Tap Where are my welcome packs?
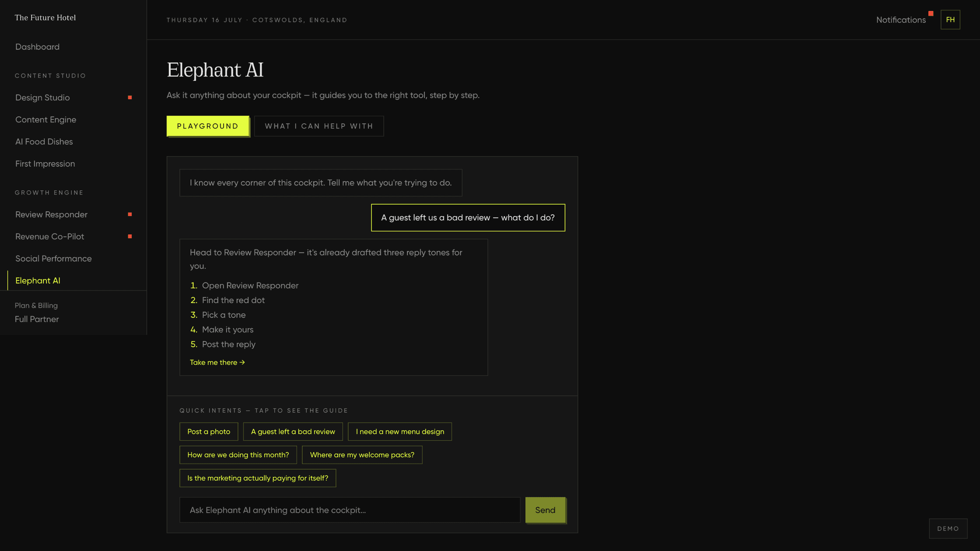Screen dimensions: 980x551 pos(362,455)
